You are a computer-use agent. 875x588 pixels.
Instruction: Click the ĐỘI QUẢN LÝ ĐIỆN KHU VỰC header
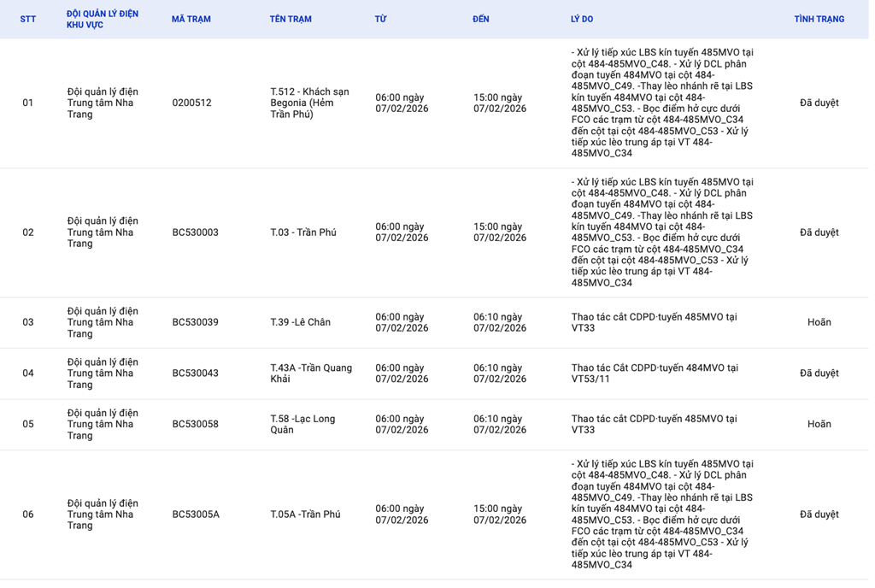tap(103, 19)
